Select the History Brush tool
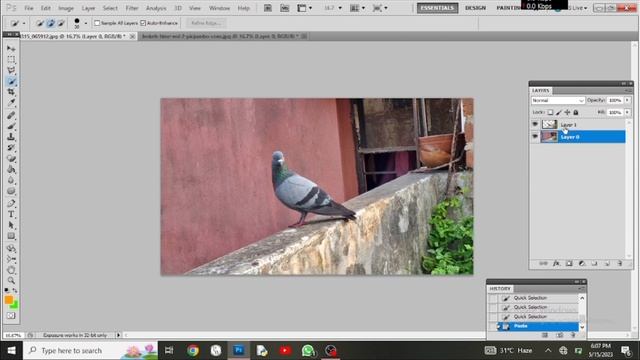Screen dimensions: 640x360 tap(11, 148)
